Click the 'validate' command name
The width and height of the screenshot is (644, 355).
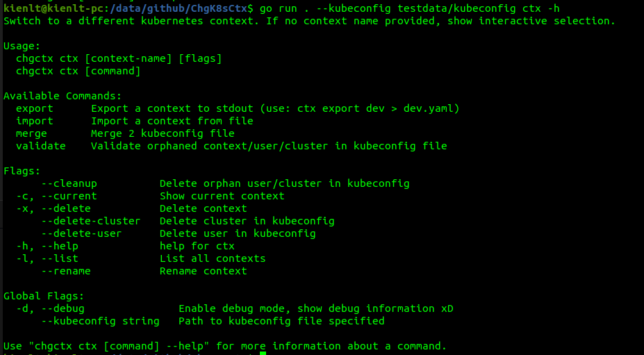click(41, 146)
